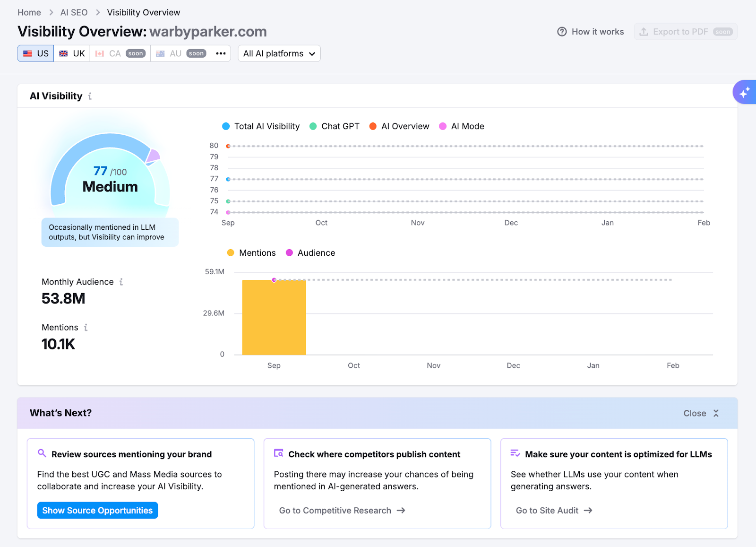This screenshot has width=756, height=547.
Task: Click the competitors publish content card icon
Action: tap(279, 453)
